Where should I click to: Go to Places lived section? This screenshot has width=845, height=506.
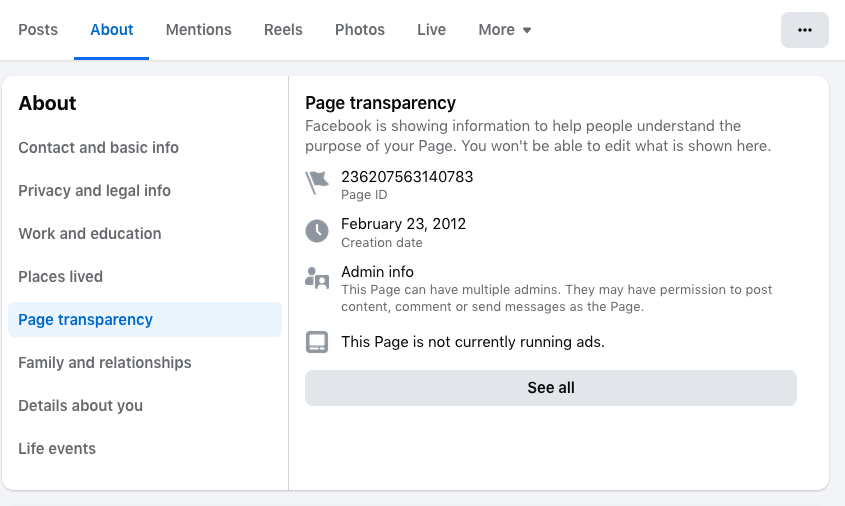coord(61,277)
